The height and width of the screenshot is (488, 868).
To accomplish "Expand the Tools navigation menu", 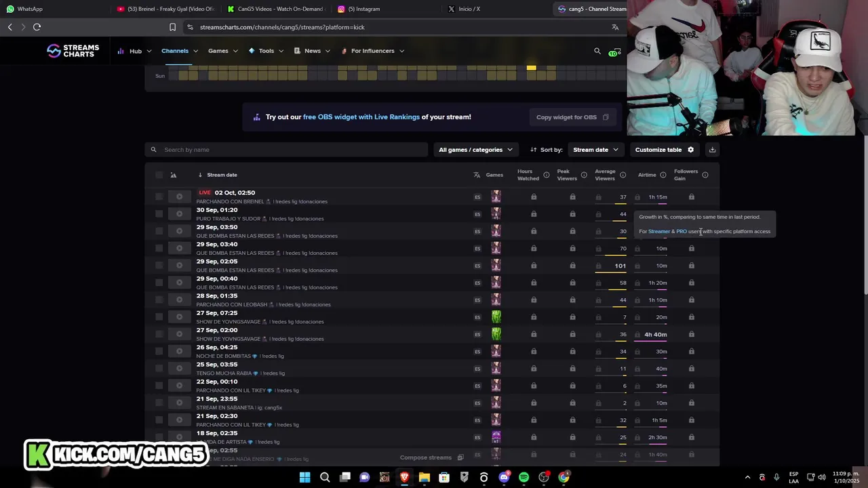I will coord(266,51).
